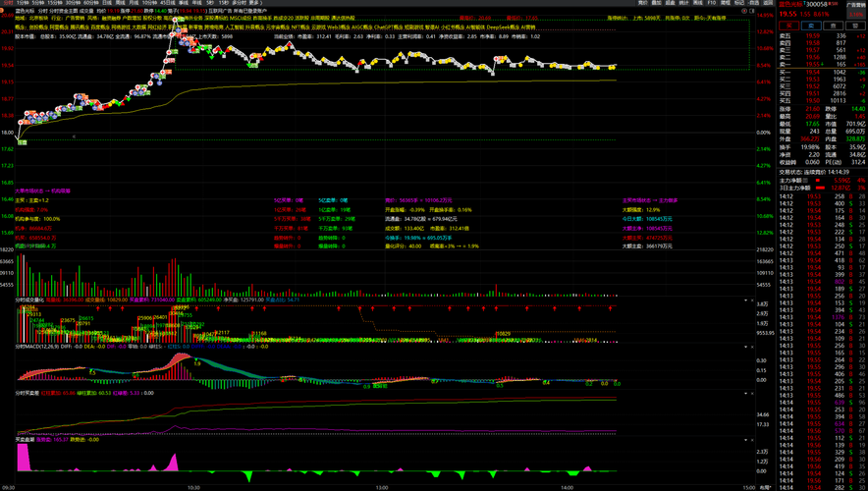Image resolution: width=868 pixels, height=491 pixels.
Task: Click the 标记 mark toolbar item
Action: tap(739, 3)
